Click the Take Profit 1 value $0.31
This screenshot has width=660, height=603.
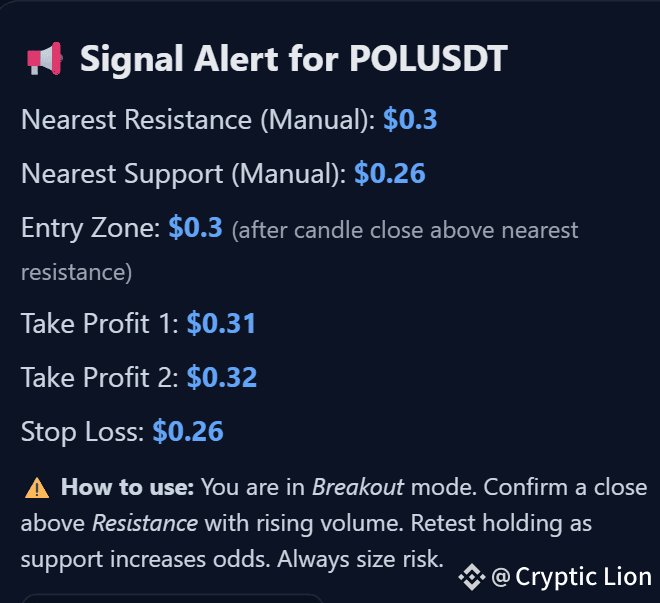221,323
